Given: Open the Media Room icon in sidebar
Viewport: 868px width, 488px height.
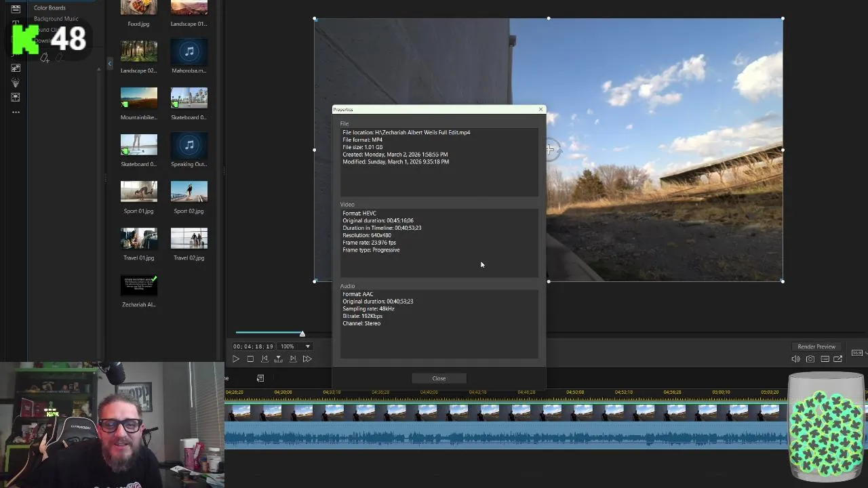Looking at the screenshot, I should [x=16, y=9].
